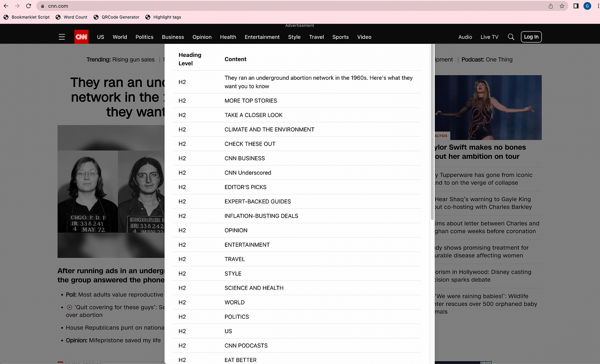Viewport: 600px width, 364px height.
Task: Click the Log In button
Action: 531,37
